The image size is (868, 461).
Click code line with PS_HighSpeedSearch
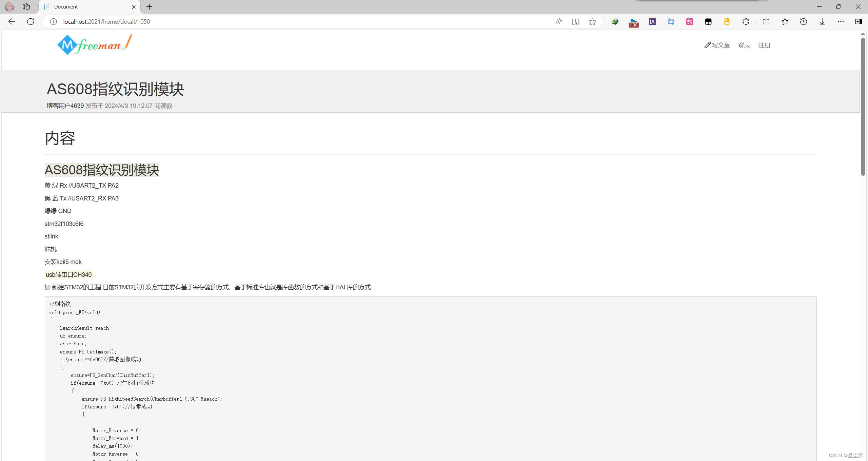coord(152,399)
